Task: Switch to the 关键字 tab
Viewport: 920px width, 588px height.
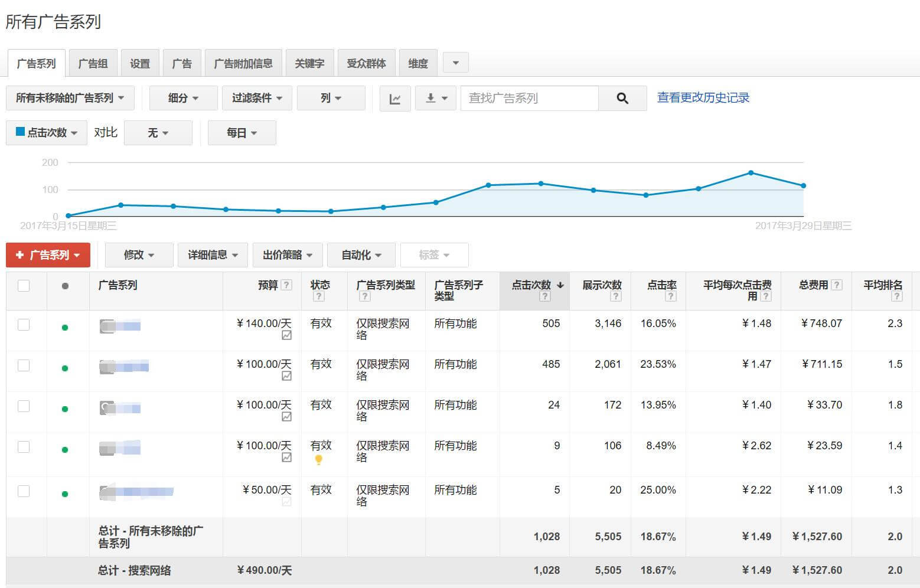Action: (309, 63)
